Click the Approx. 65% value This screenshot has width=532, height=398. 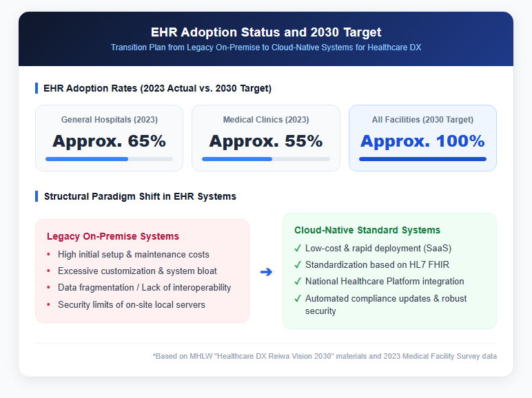click(110, 141)
